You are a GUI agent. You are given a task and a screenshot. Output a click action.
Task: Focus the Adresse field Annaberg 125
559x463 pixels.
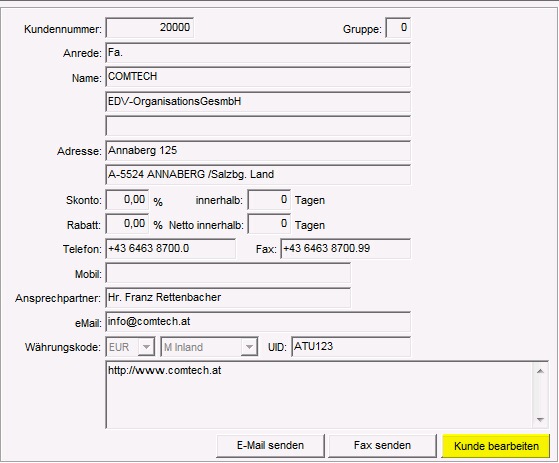point(258,150)
